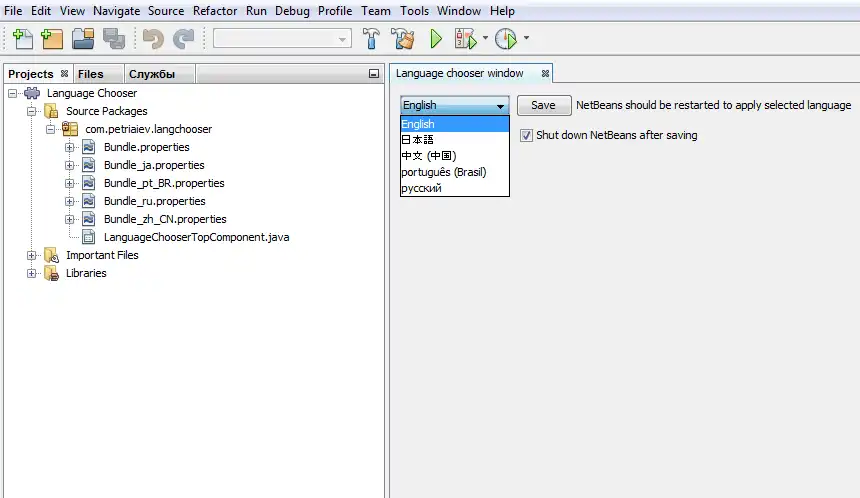Click the Undo arrow icon

pos(153,39)
